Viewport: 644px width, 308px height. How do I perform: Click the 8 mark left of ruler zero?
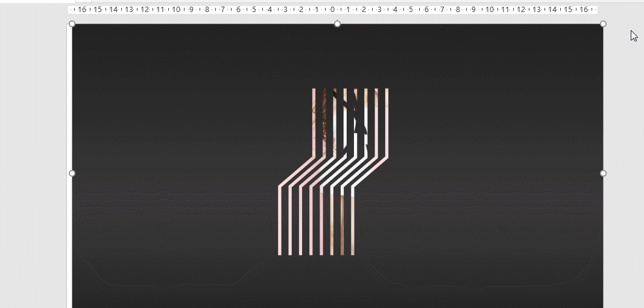coord(207,10)
